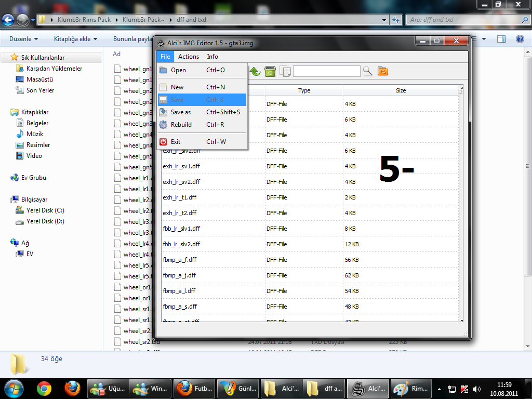This screenshot has height=399, width=532.
Task: Choose New from the File menu
Action: [x=202, y=87]
